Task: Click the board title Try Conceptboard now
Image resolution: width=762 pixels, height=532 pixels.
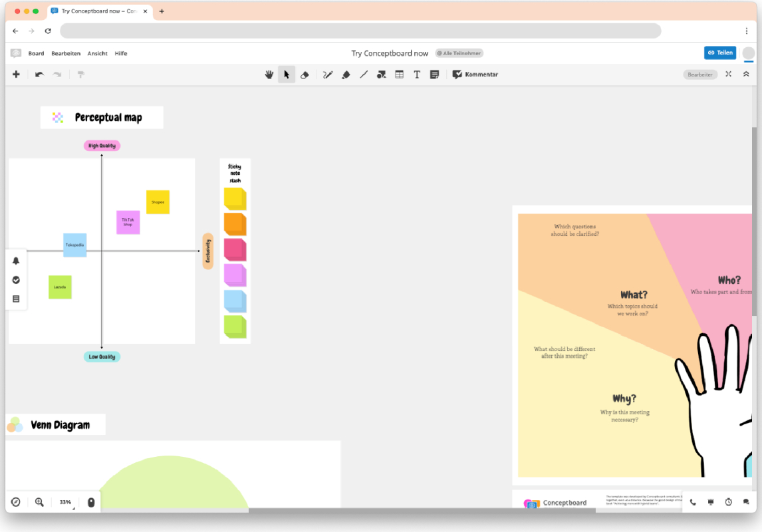Action: [390, 53]
